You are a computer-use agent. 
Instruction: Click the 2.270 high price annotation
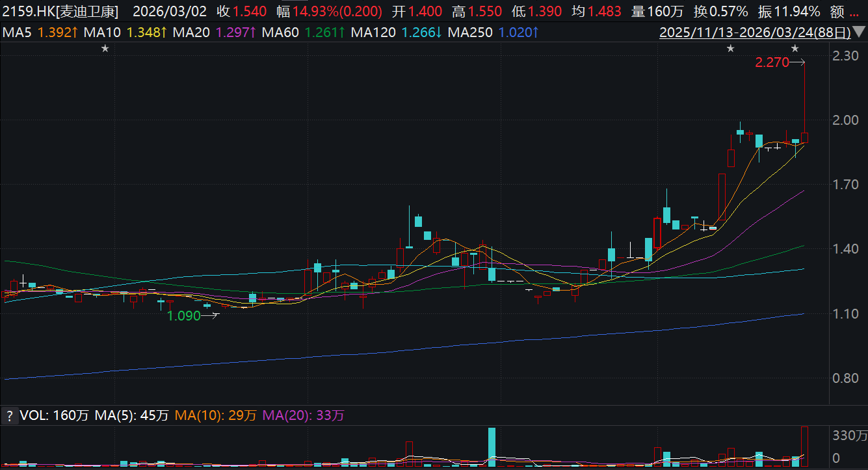tap(772, 62)
